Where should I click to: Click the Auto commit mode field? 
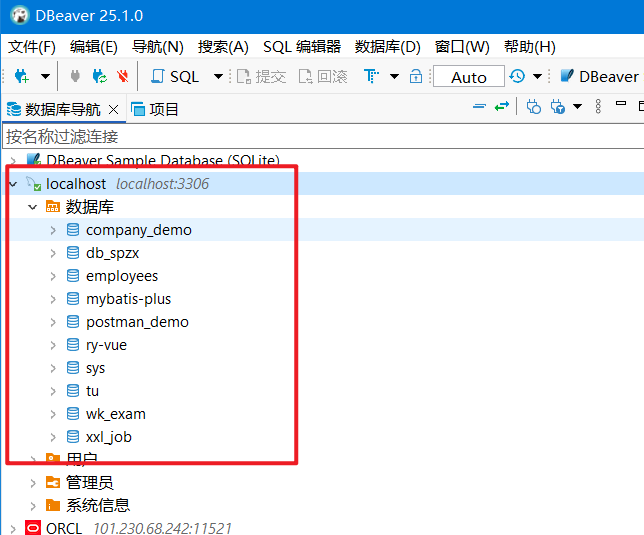pyautogui.click(x=469, y=76)
